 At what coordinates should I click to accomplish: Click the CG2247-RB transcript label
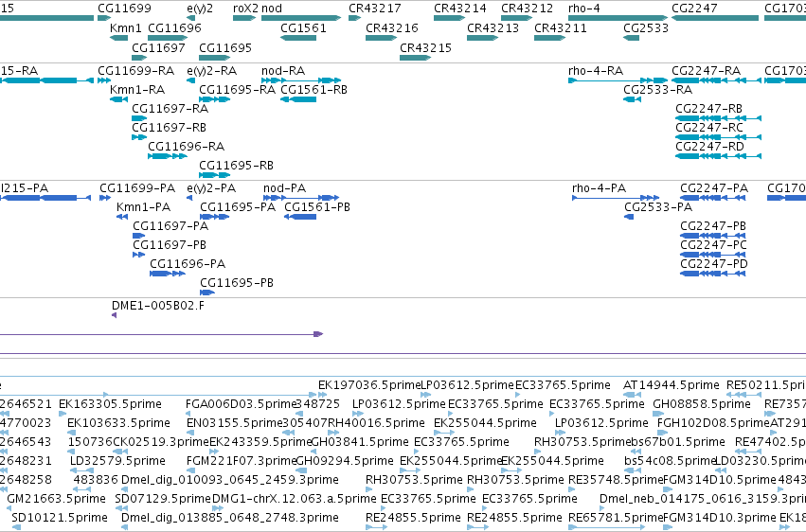click(x=708, y=108)
